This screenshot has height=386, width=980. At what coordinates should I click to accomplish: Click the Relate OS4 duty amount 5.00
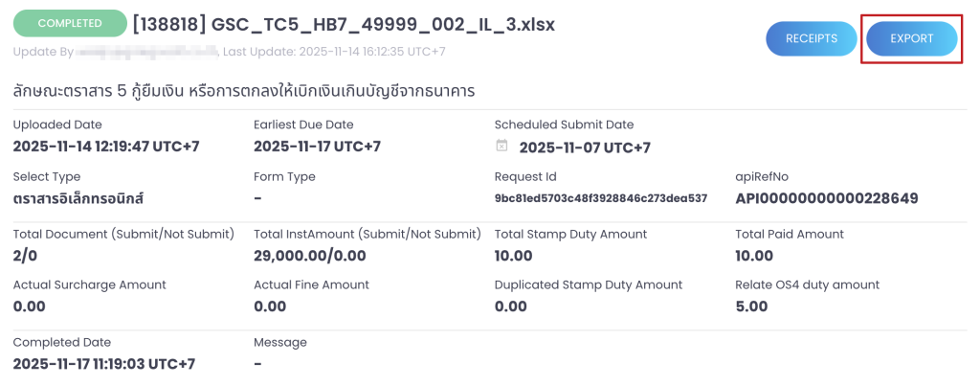(x=751, y=307)
